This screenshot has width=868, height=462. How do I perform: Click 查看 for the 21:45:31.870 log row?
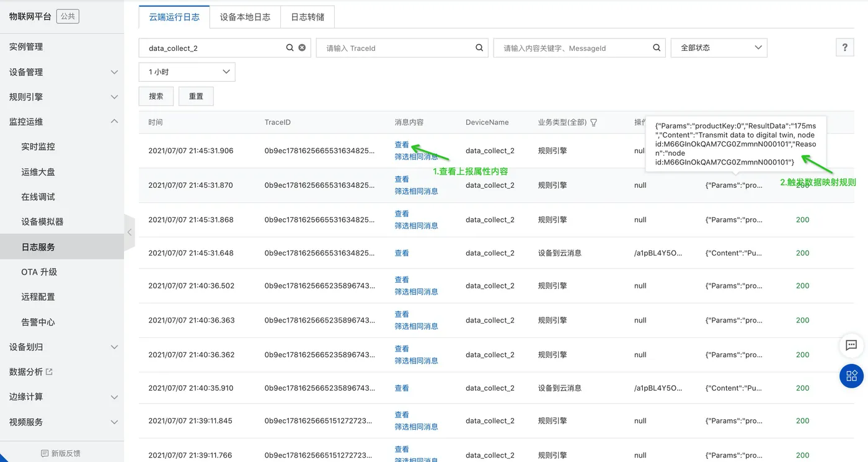[x=402, y=179]
